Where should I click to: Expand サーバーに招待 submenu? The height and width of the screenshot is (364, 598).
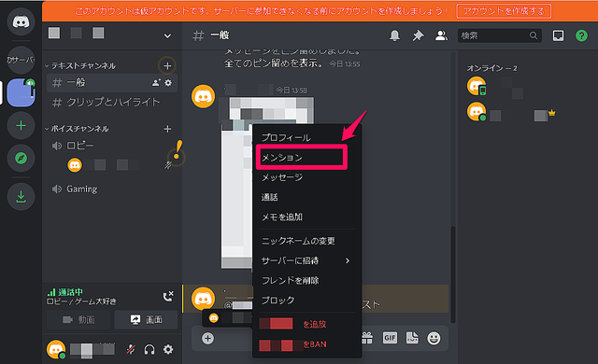[x=307, y=260]
